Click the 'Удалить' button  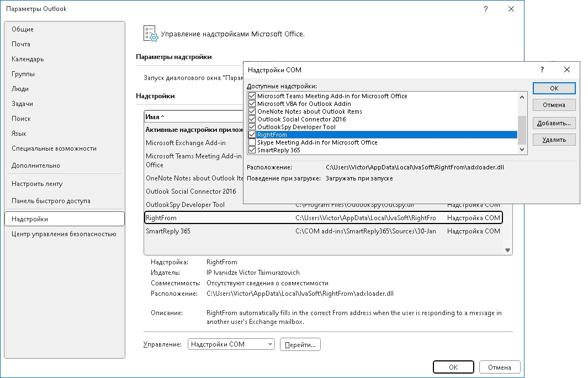point(554,140)
